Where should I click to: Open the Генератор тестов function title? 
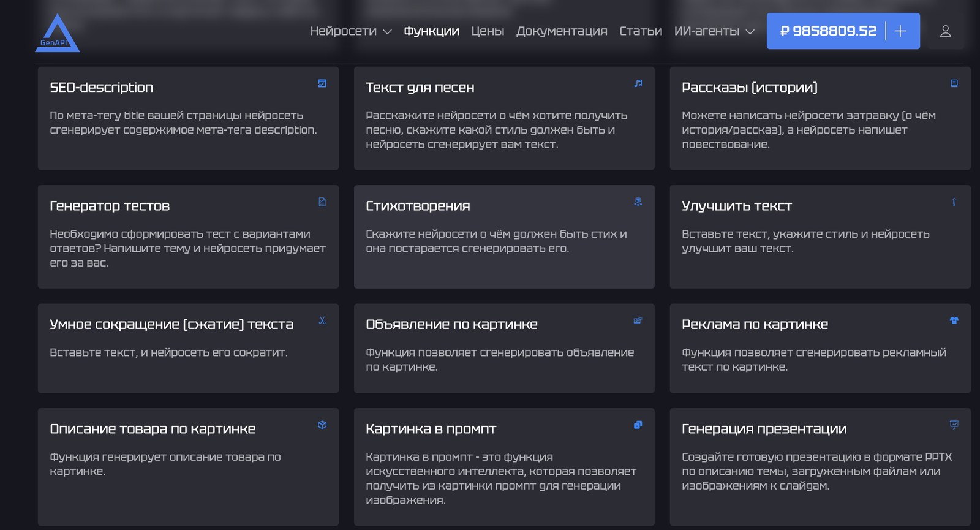pos(110,206)
